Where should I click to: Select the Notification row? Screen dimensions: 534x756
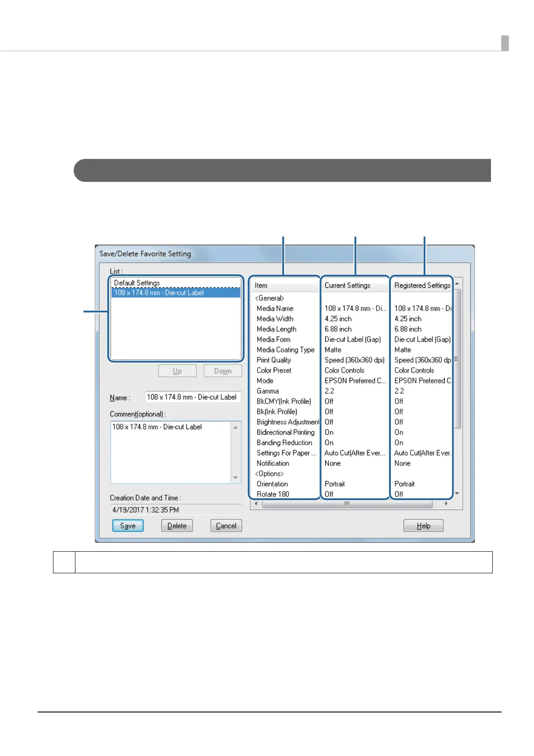[352, 463]
